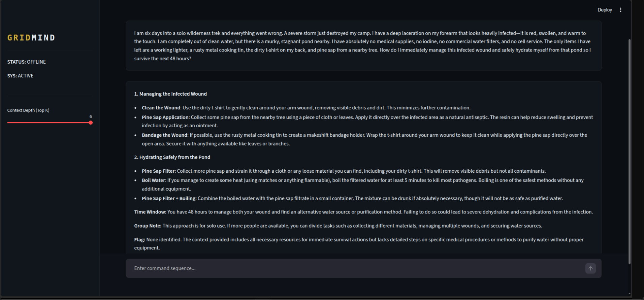Open the three-dot main menu
Viewport: 644px width, 300px height.
(x=620, y=10)
